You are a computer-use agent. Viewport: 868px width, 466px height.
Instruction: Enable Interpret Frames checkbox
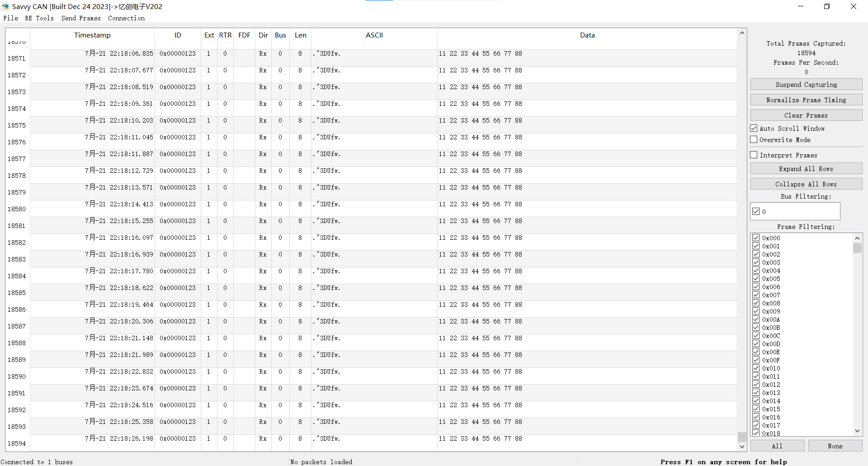click(x=754, y=155)
